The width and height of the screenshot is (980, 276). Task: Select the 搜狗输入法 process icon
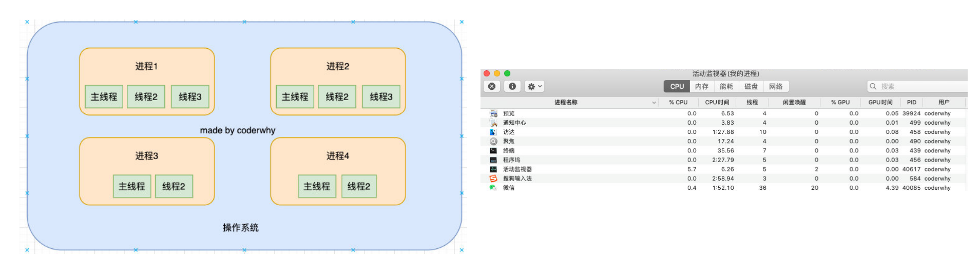coord(493,179)
